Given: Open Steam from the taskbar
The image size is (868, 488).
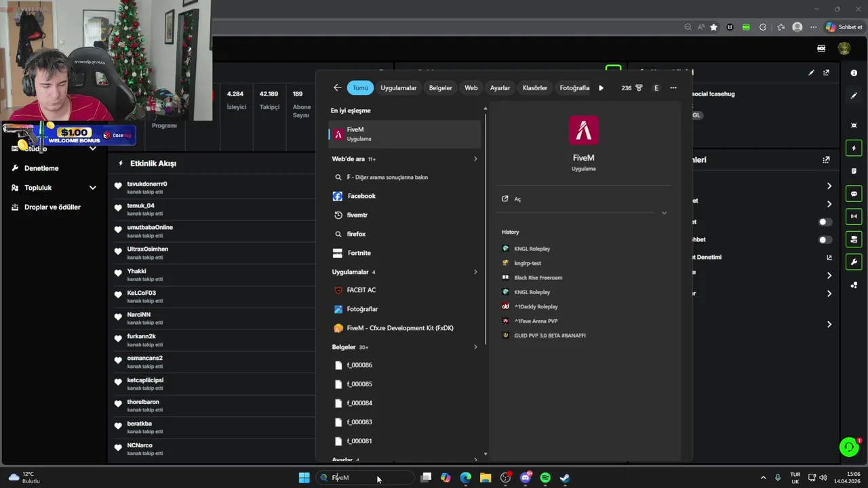Looking at the screenshot, I should coord(565,478).
